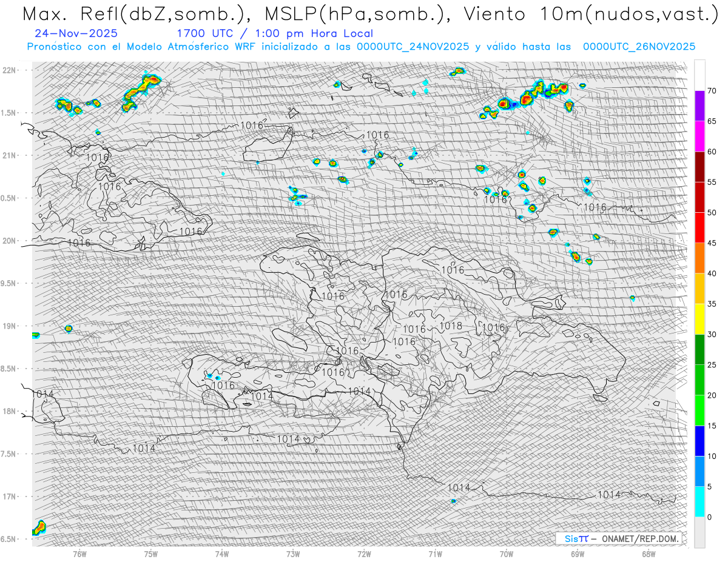
Task: Click the white above-70 colorbar segment at top
Action: click(x=699, y=75)
